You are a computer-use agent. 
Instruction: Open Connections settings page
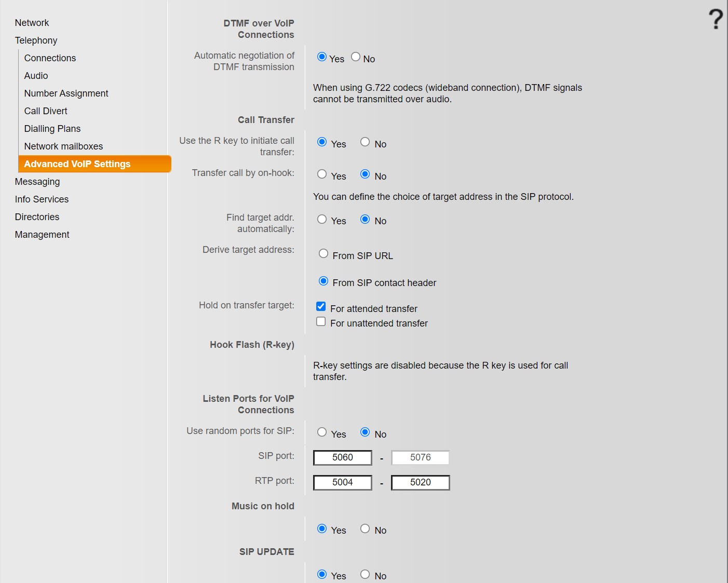50,58
